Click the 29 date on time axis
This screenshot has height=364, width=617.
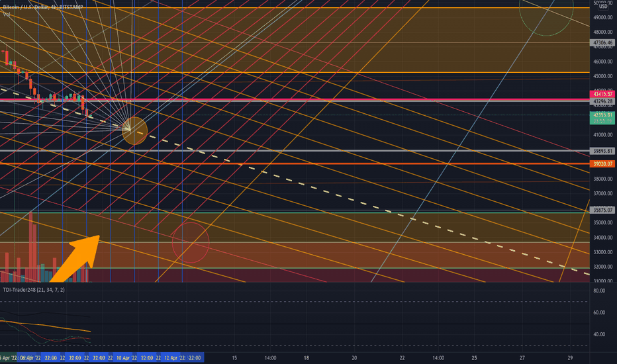[570, 357]
